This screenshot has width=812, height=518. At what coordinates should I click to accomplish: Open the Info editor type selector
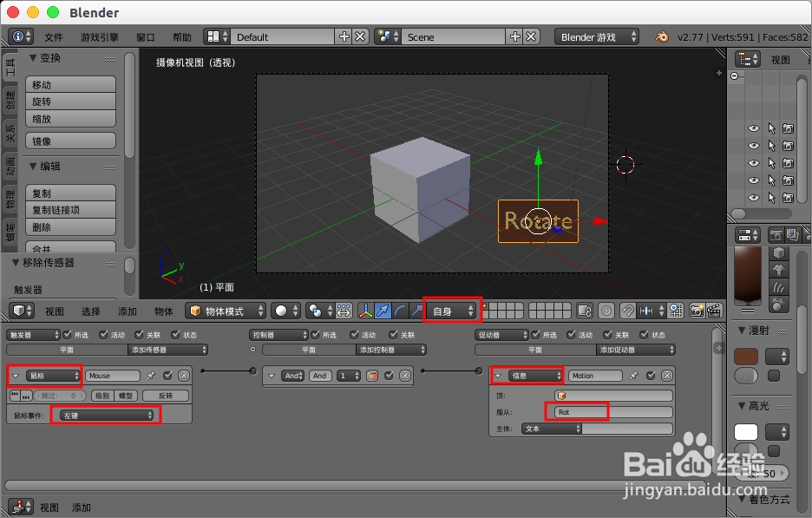pyautogui.click(x=21, y=36)
